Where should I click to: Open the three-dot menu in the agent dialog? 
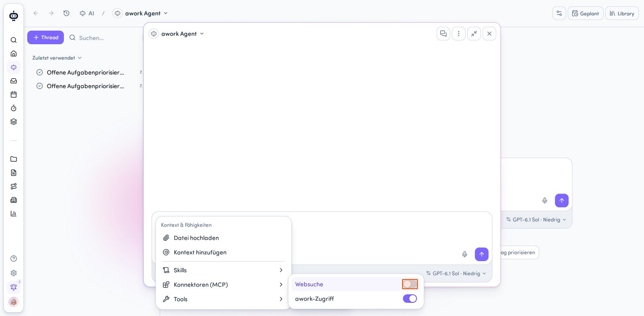coord(459,34)
